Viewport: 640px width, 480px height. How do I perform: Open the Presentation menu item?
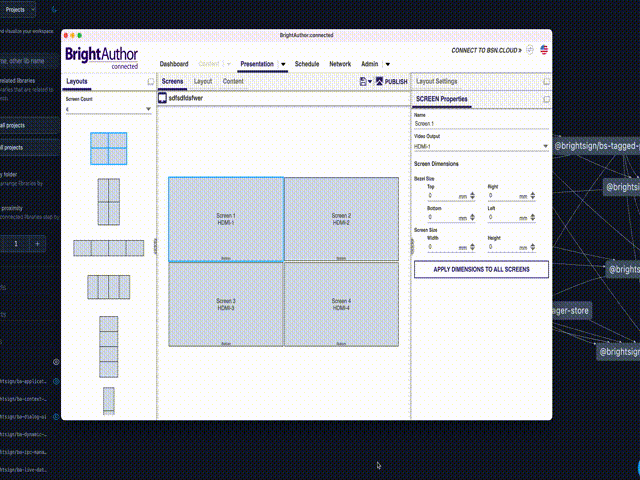(x=257, y=64)
